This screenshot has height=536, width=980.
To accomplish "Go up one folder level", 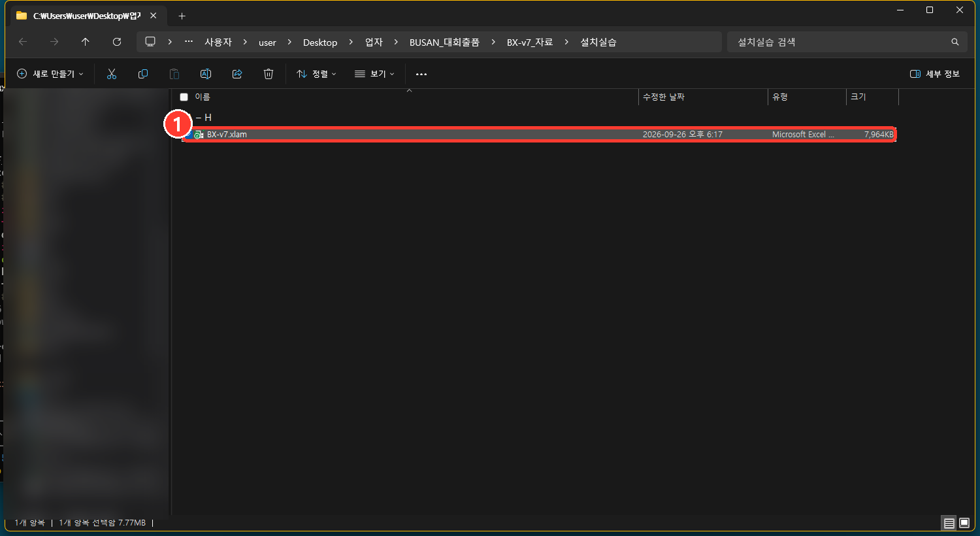I will [86, 42].
